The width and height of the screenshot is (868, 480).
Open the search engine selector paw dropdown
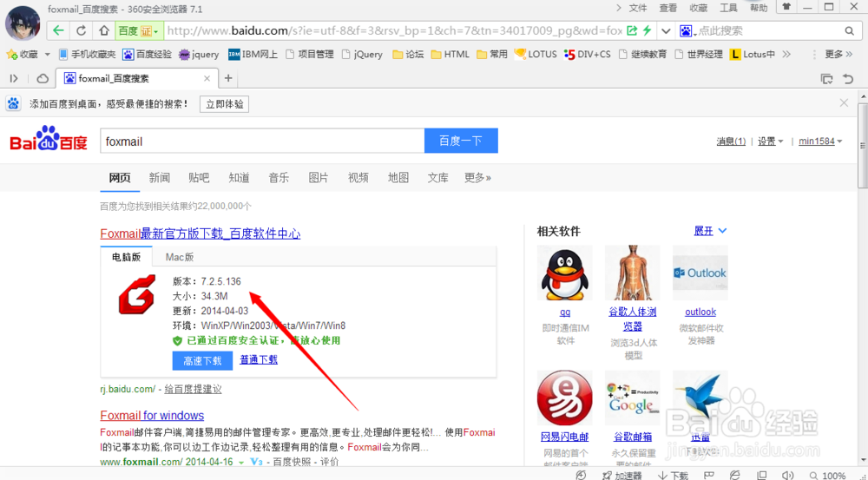(687, 31)
